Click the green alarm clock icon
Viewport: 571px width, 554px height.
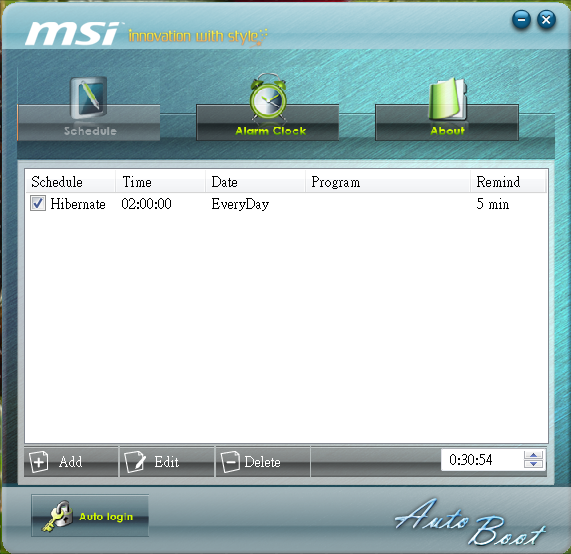[x=268, y=97]
